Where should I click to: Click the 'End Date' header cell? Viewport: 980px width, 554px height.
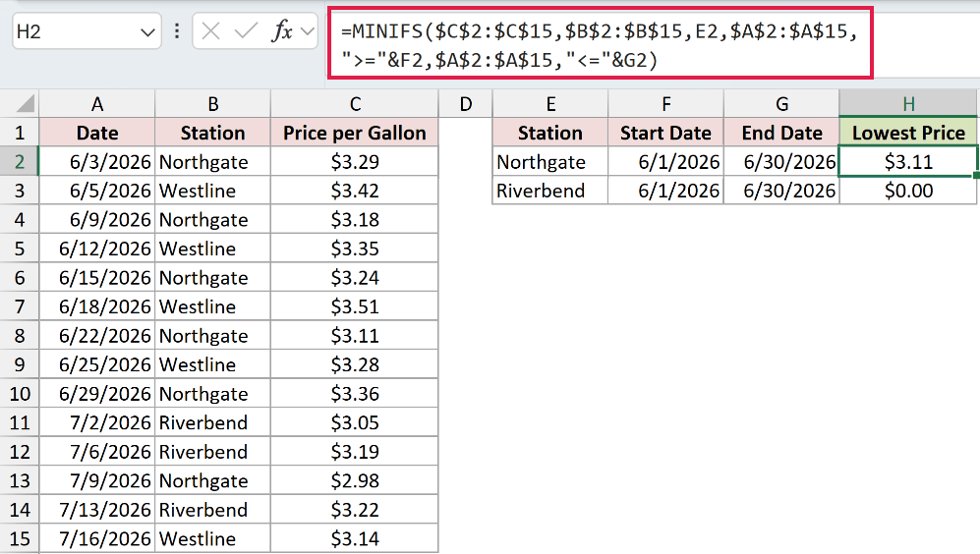coord(781,133)
